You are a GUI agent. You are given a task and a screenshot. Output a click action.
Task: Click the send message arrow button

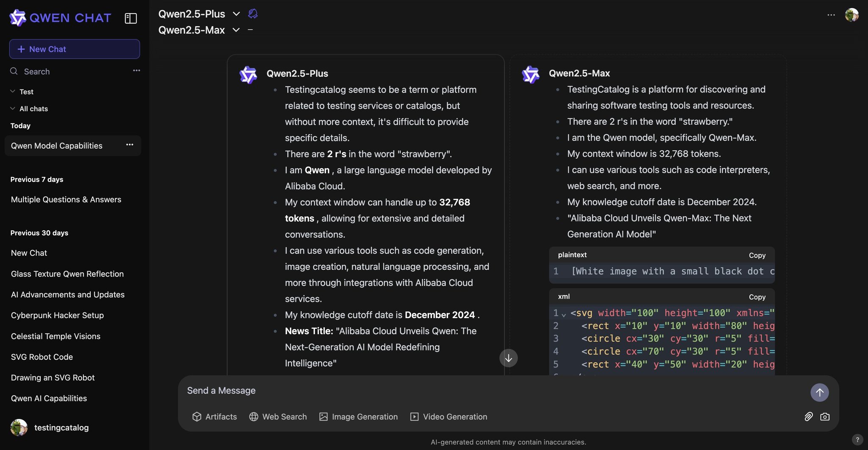[819, 392]
